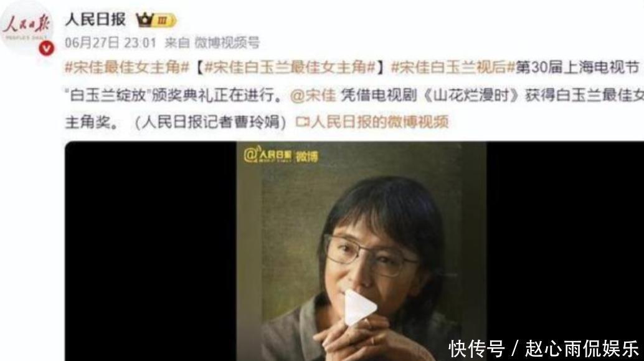
Task: Click the red verified V badge
Action: click(47, 49)
